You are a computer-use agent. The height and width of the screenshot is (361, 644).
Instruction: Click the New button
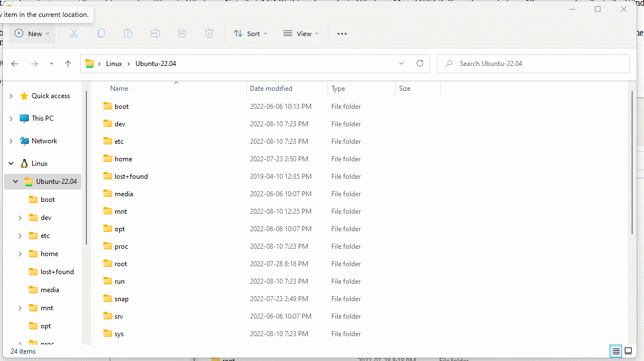32,34
